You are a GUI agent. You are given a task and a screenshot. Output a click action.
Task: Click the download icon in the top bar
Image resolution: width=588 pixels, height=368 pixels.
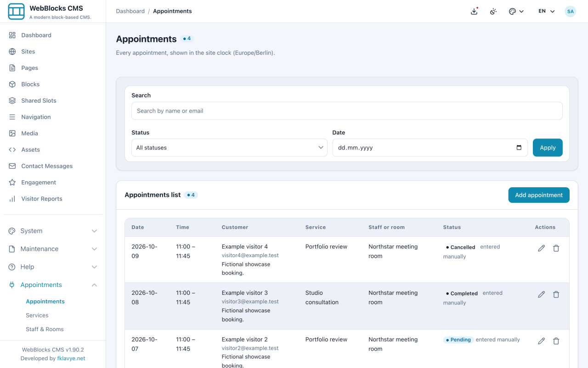click(475, 11)
